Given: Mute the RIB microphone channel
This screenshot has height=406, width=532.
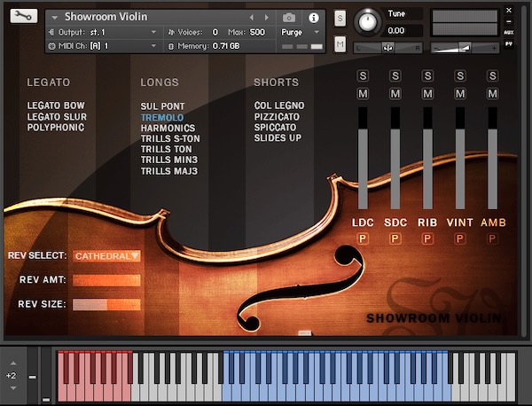Looking at the screenshot, I should coord(427,94).
